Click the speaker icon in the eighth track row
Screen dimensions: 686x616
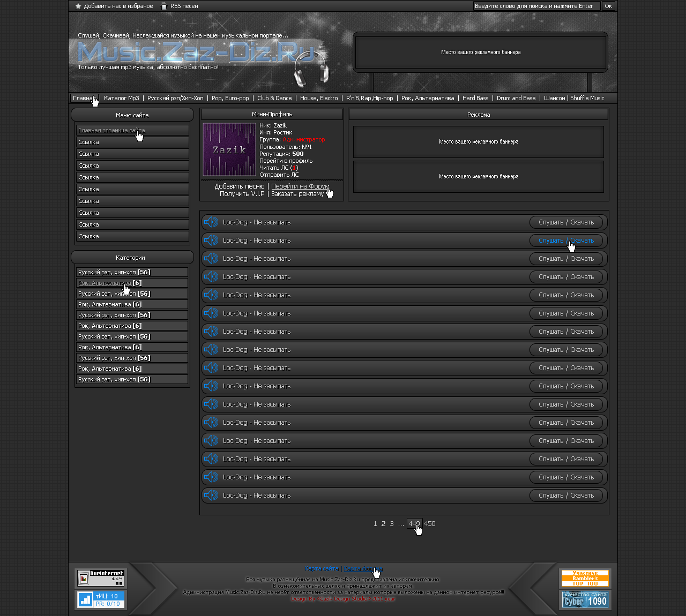coord(211,349)
